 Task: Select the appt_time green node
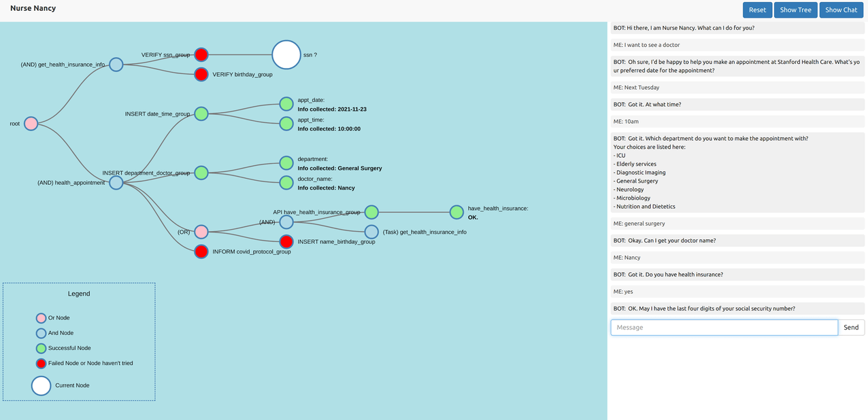[286, 124]
